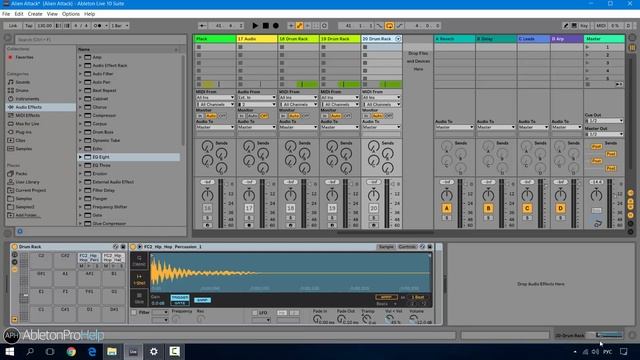This screenshot has width=640, height=360.
Task: Expand the Amp folder in browser
Action: (x=80, y=57)
